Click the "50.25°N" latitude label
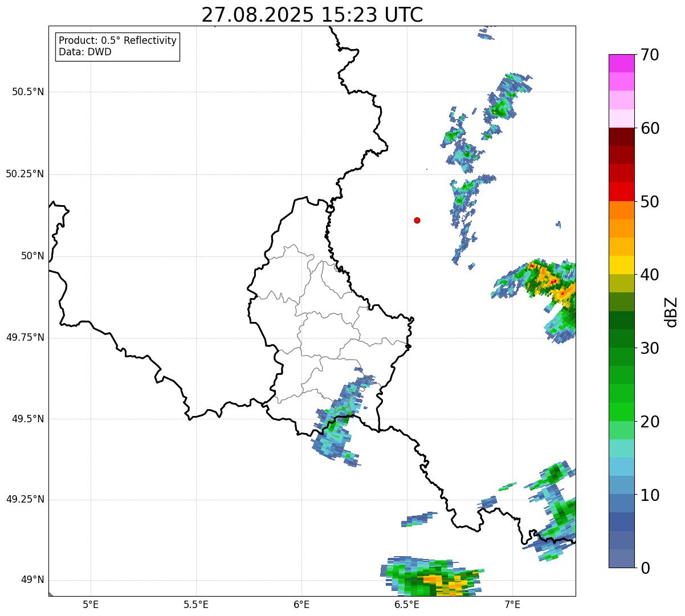 [x=25, y=174]
